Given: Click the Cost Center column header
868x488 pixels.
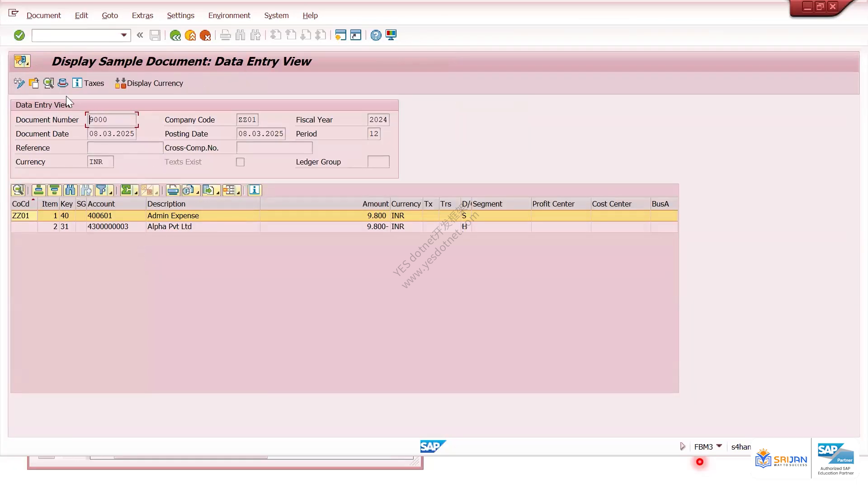Looking at the screenshot, I should coord(621,204).
